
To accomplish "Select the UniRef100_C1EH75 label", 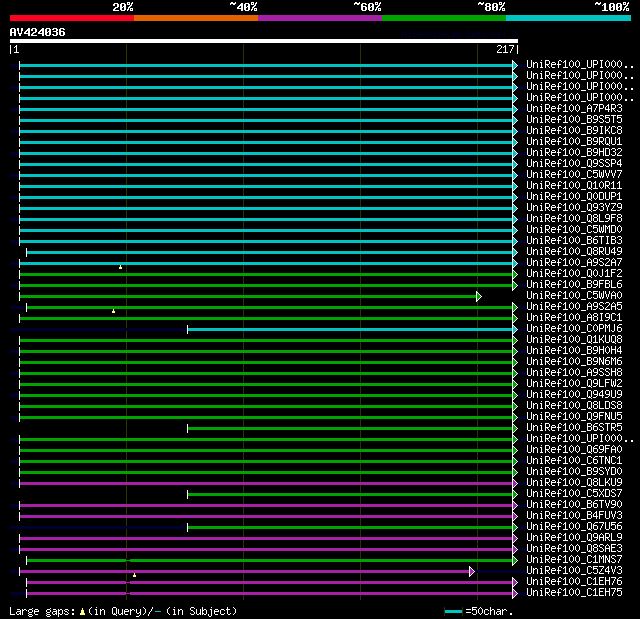I will [574, 593].
